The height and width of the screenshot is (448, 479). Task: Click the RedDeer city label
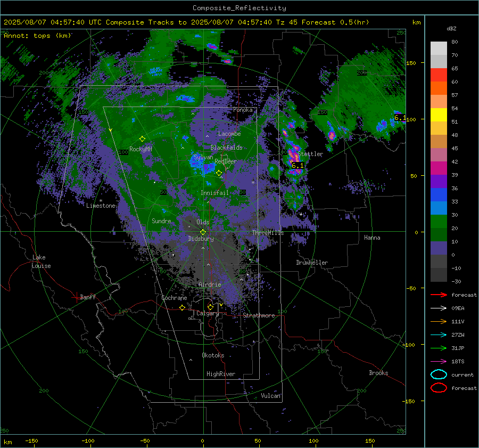(x=226, y=161)
